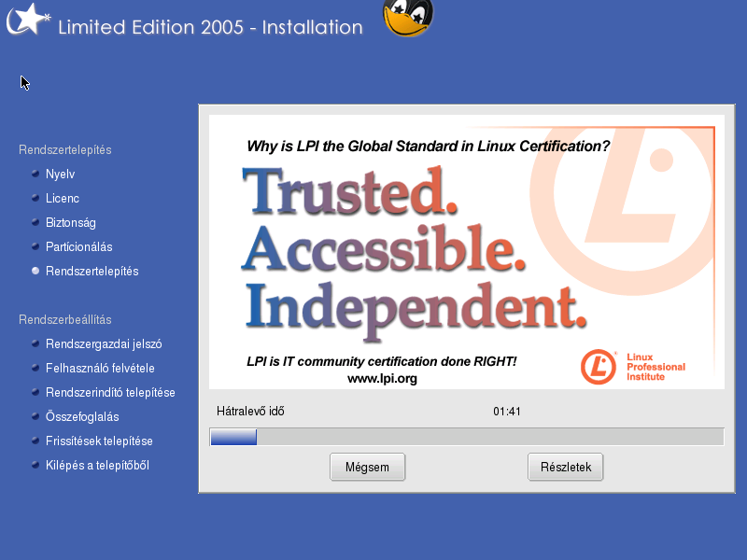Click the Trusted. headline in banner
The image size is (747, 560).
coord(350,191)
